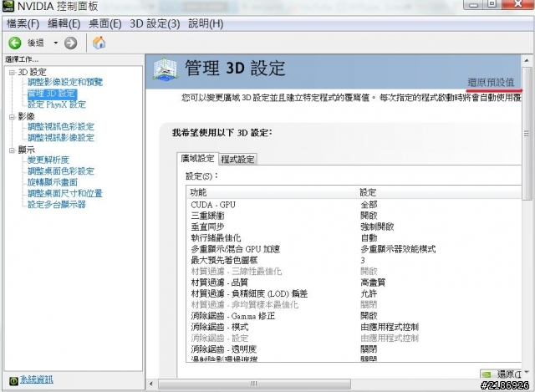Image resolution: width=535 pixels, height=392 pixels.
Task: Open the back history dropdown arrow
Action: 56,43
